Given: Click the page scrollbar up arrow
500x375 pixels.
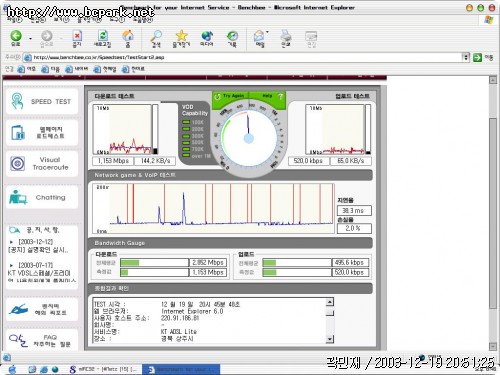Looking at the screenshot, I should point(493,80).
